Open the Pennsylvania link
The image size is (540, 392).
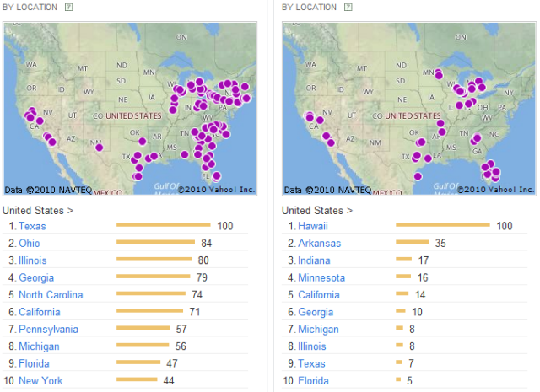click(48, 329)
